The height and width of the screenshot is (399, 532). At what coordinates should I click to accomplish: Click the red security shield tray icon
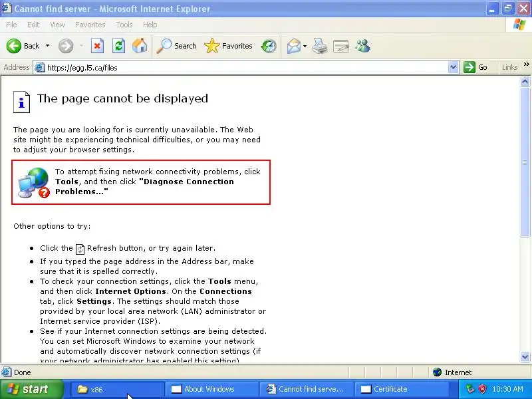coord(482,389)
